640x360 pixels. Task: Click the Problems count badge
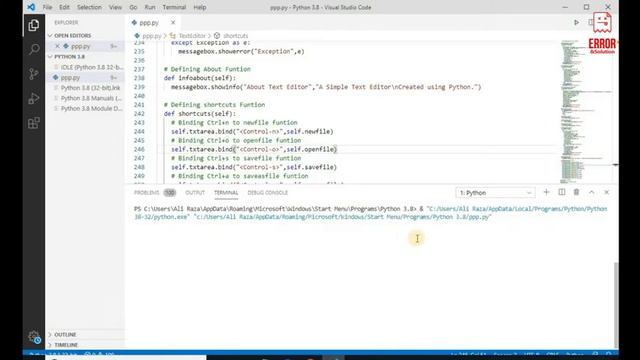tap(169, 193)
